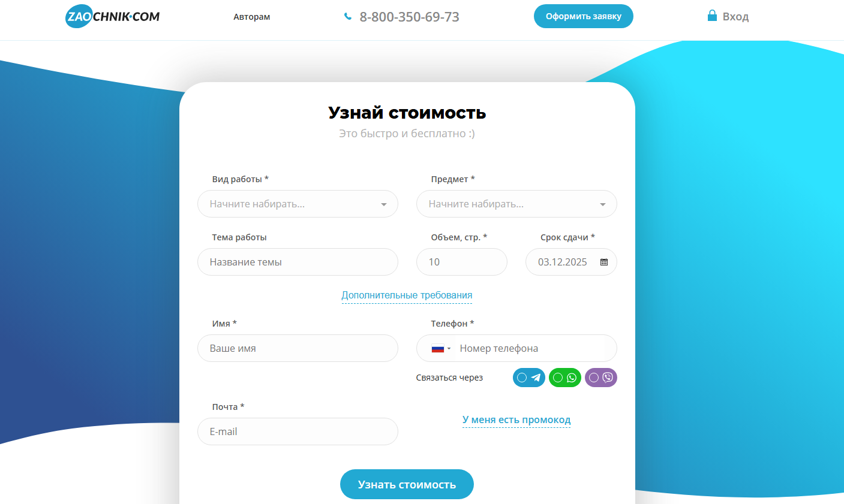This screenshot has height=504, width=844.
Task: Click the Russian flag icon
Action: [437, 348]
